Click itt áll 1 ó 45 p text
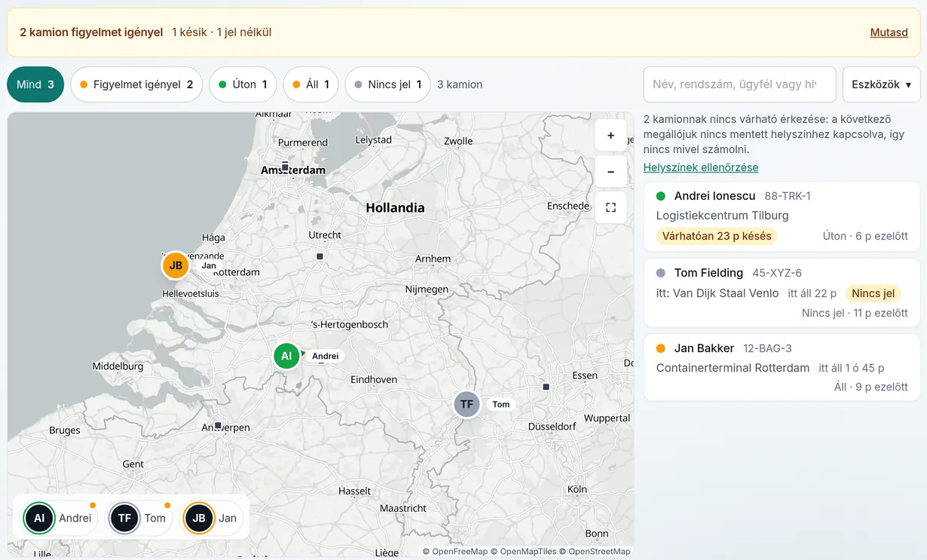The width and height of the screenshot is (927, 560). coord(852,368)
